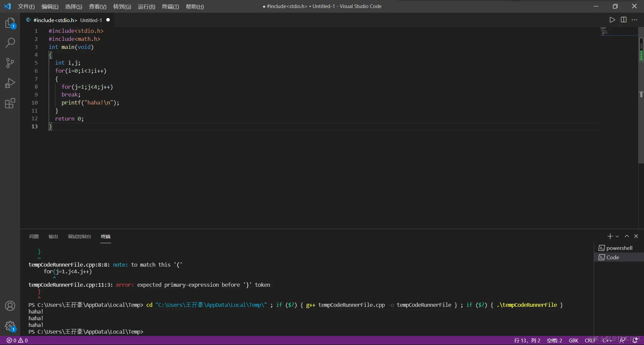
Task: Click the 行 13, 列 2 cursor position
Action: point(527,340)
